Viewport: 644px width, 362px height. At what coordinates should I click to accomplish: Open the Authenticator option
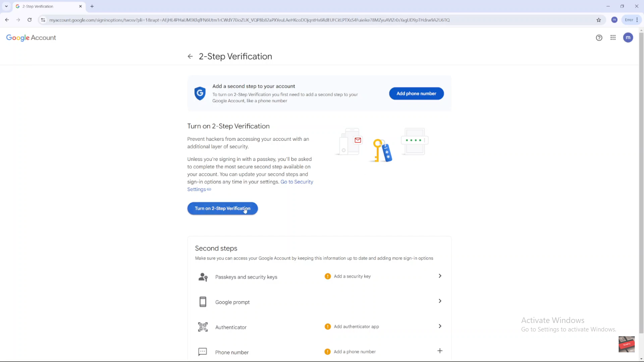[x=320, y=327]
